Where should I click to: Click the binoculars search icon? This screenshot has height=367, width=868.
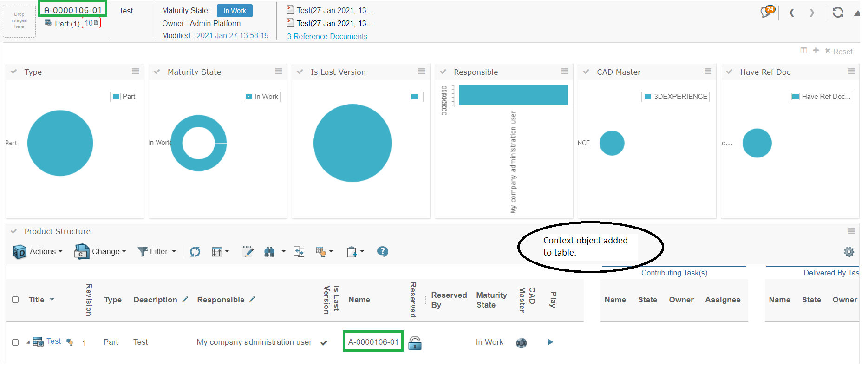269,252
